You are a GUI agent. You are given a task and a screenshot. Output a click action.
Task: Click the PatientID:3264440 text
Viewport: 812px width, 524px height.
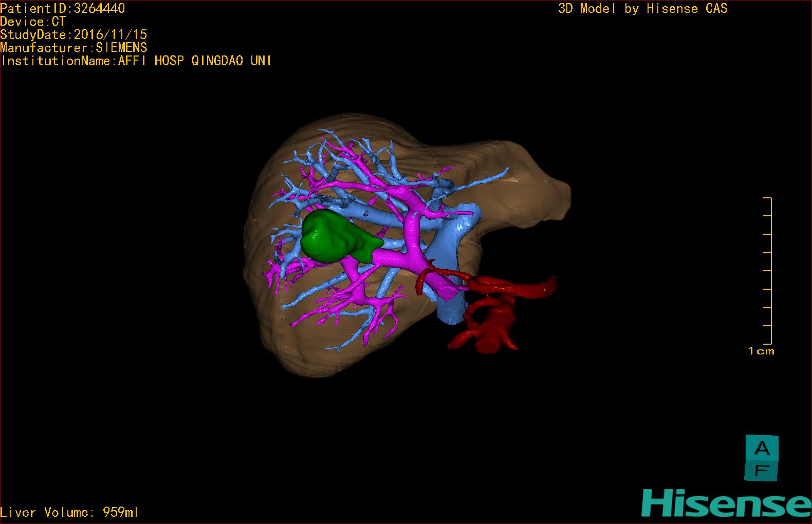[x=62, y=8]
